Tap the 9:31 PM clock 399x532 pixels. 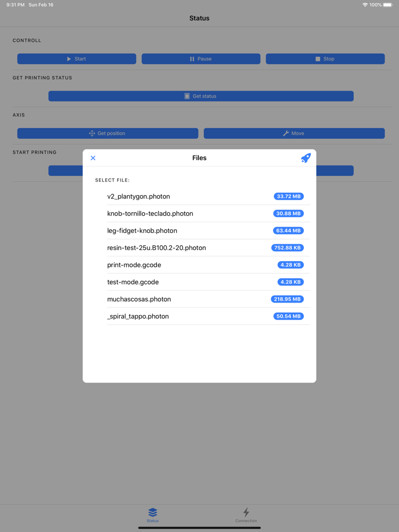coord(15,5)
